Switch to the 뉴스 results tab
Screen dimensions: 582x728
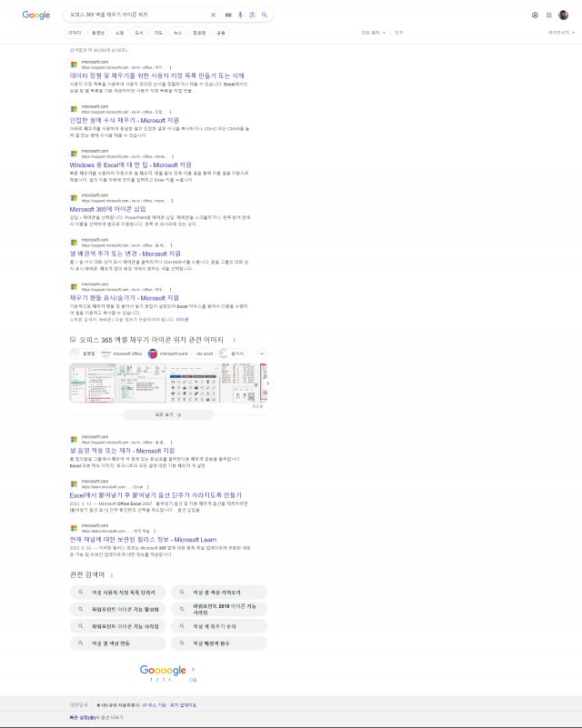tap(178, 33)
